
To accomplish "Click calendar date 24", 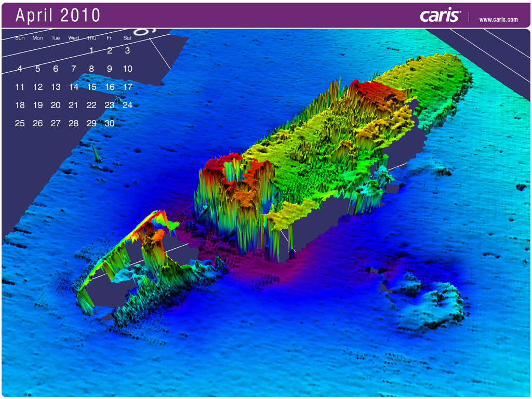I will [127, 105].
